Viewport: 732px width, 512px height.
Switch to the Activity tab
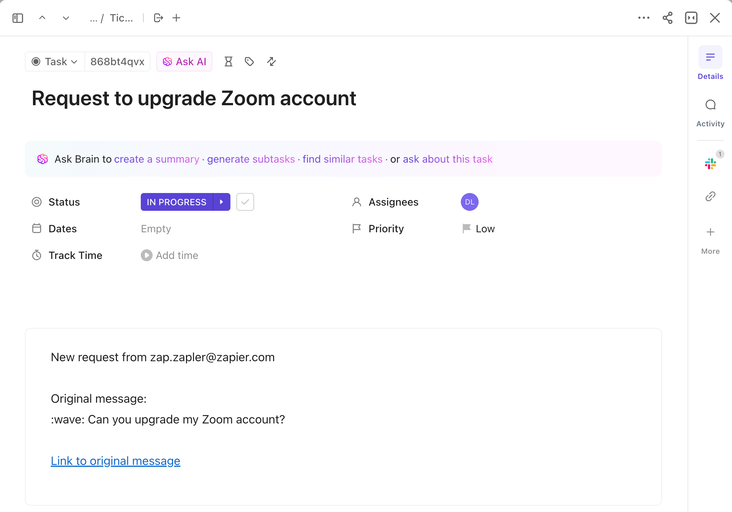coord(710,113)
